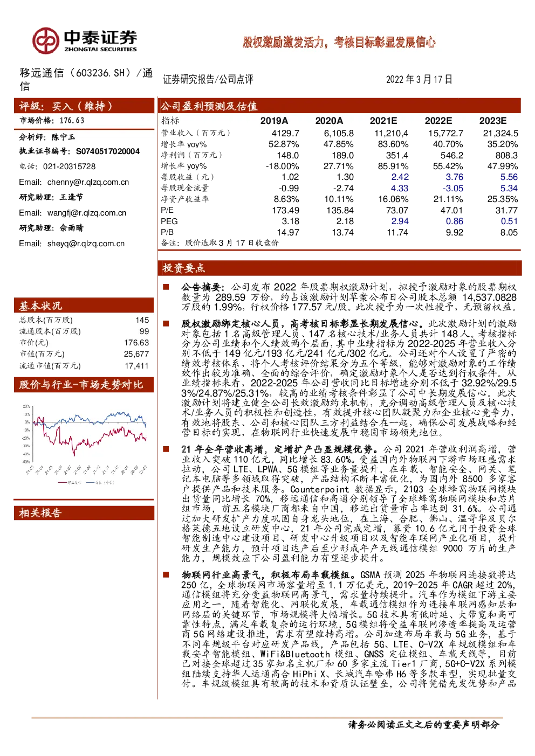Click the red bullet beside 股权激励绑定核心人员

click(166, 324)
